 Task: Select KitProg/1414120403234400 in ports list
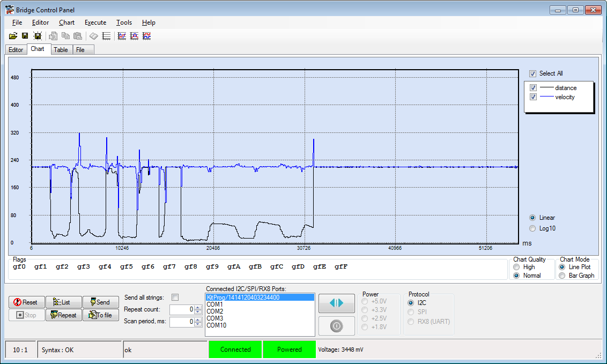260,298
